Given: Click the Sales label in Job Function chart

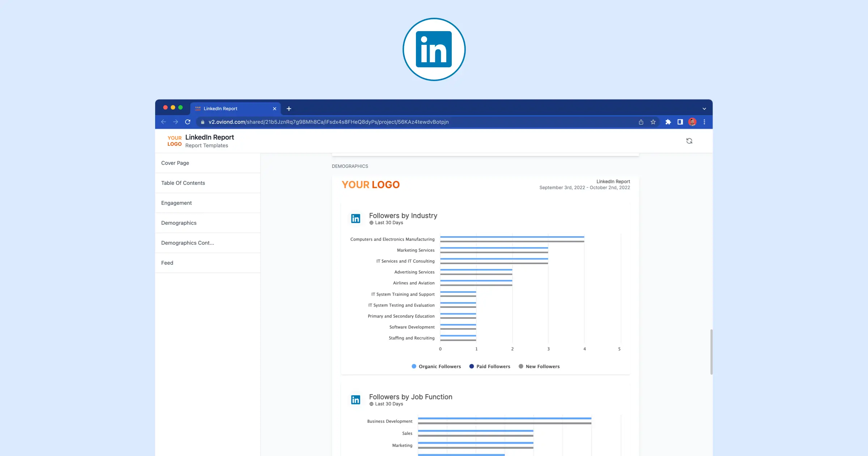Looking at the screenshot, I should click(x=407, y=433).
